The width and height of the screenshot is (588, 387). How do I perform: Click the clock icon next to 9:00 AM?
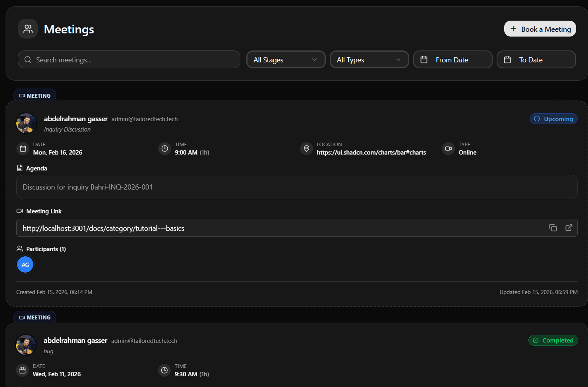pos(164,148)
